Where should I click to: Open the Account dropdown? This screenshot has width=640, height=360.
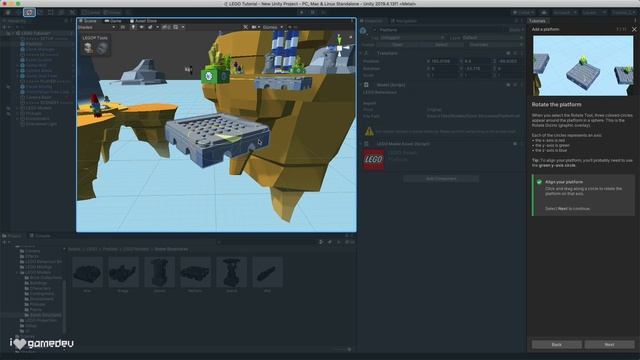[565, 12]
